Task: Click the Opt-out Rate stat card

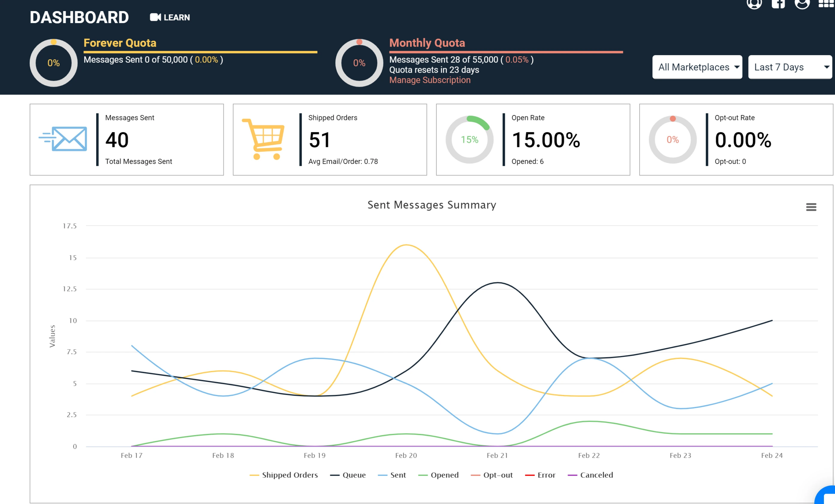Action: (x=736, y=140)
